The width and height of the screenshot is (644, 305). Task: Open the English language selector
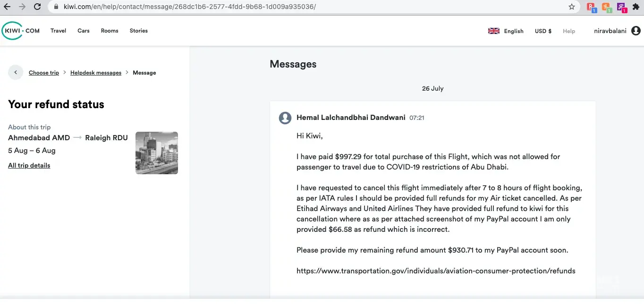[x=506, y=31]
